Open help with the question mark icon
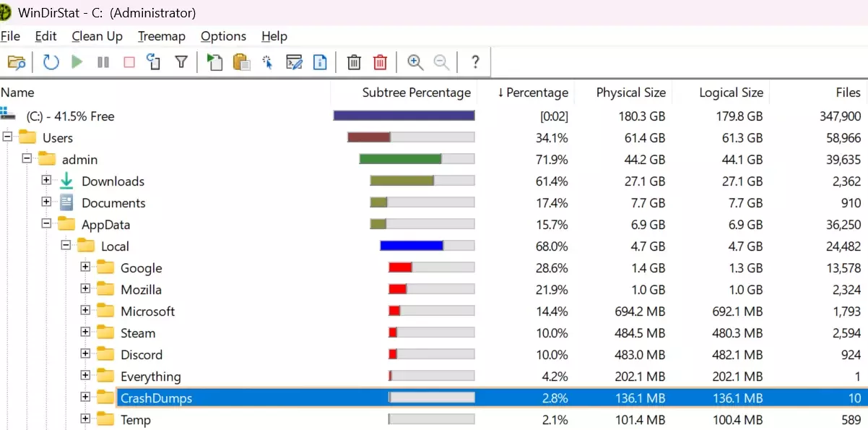This screenshot has width=868, height=430. coord(475,62)
